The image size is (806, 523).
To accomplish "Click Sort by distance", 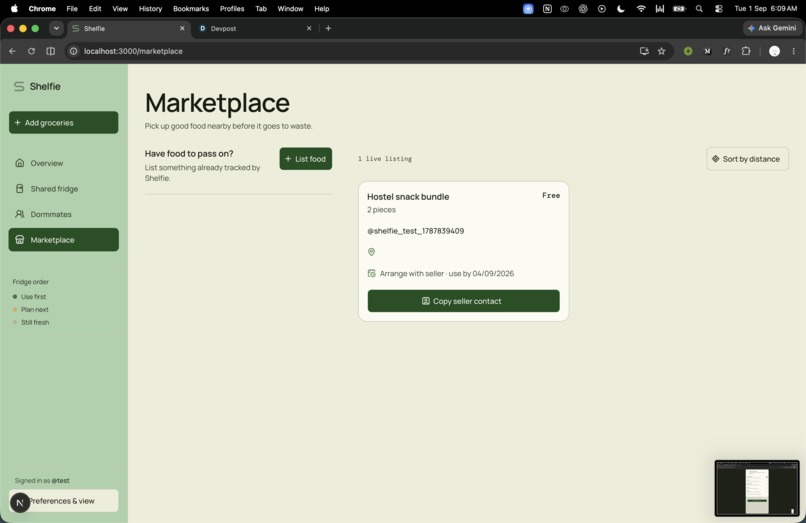I will (747, 159).
